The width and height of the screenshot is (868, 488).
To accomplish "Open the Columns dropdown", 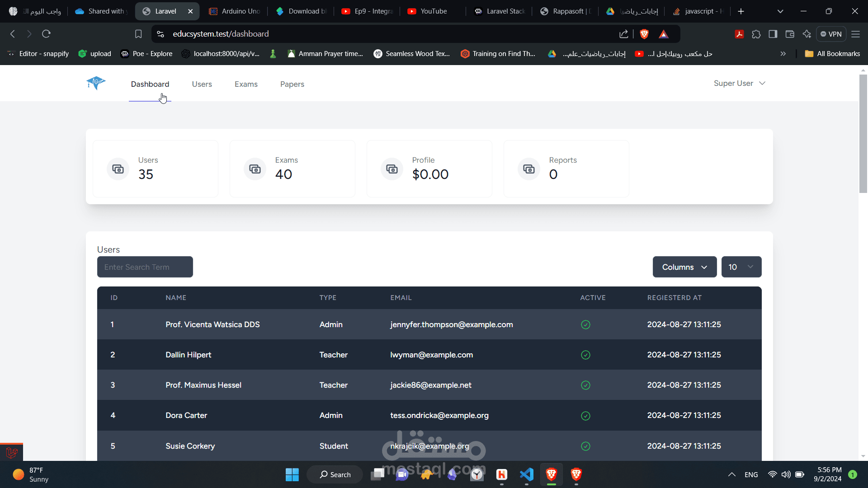I will coord(684,267).
